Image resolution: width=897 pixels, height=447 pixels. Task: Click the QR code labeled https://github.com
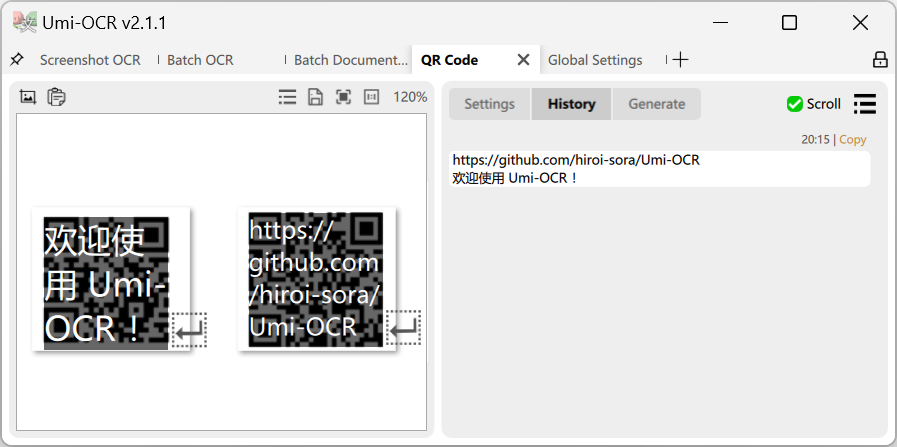point(316,279)
